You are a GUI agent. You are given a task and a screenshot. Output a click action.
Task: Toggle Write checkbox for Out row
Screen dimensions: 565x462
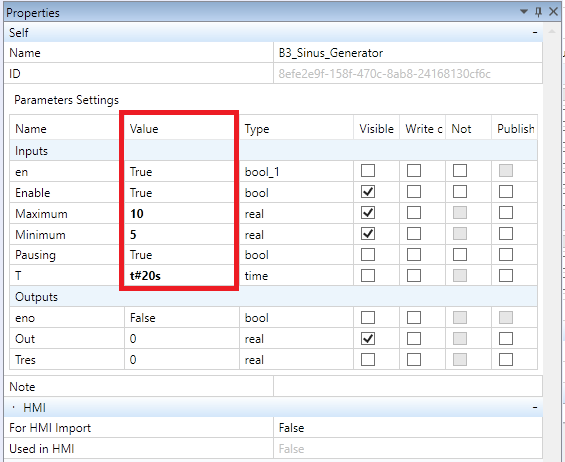click(414, 338)
